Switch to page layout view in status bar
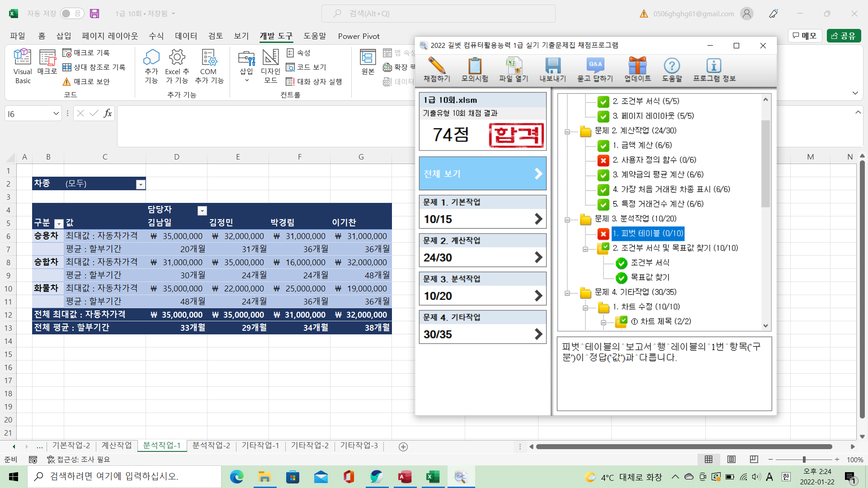 click(x=731, y=459)
